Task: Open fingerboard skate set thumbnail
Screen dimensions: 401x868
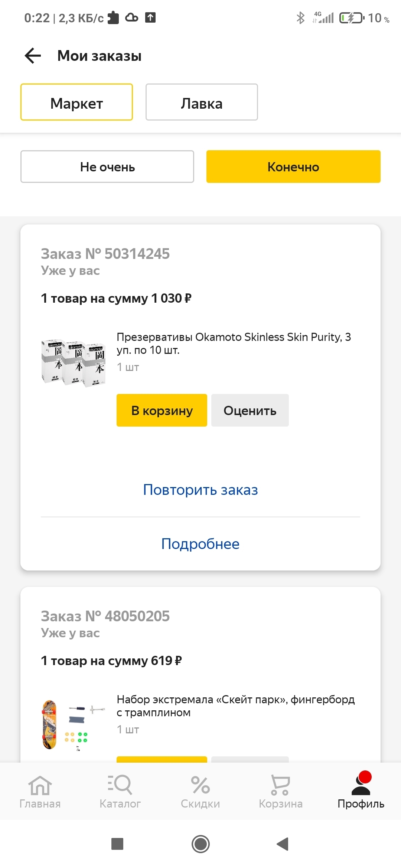Action: tap(74, 725)
